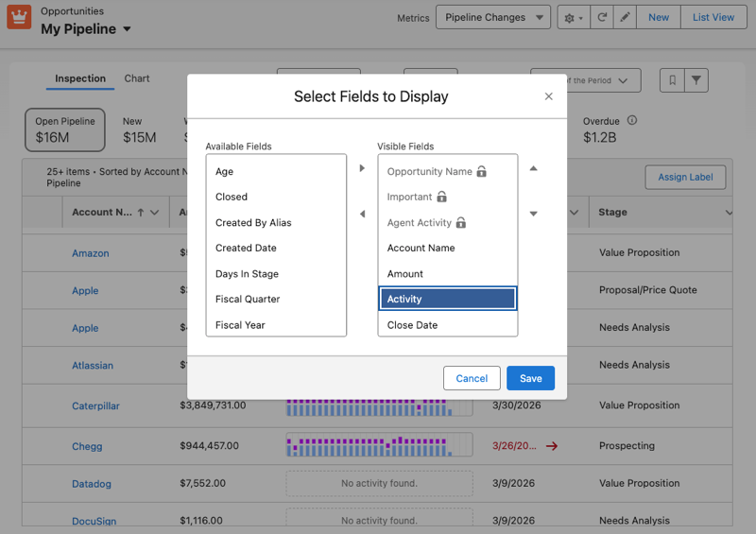Select the Chart tab

click(137, 78)
